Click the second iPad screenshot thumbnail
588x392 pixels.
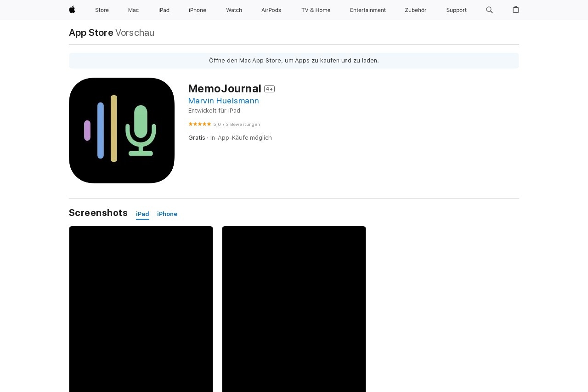[294, 309]
